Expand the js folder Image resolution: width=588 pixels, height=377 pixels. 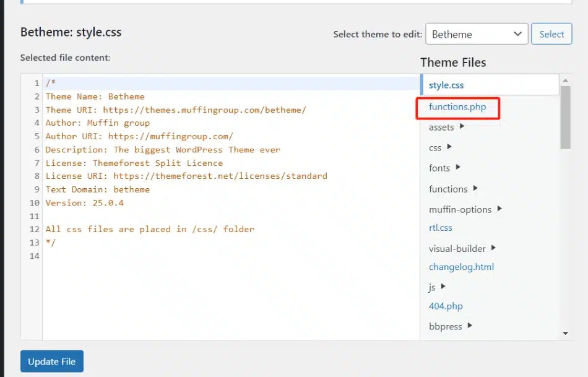(433, 286)
